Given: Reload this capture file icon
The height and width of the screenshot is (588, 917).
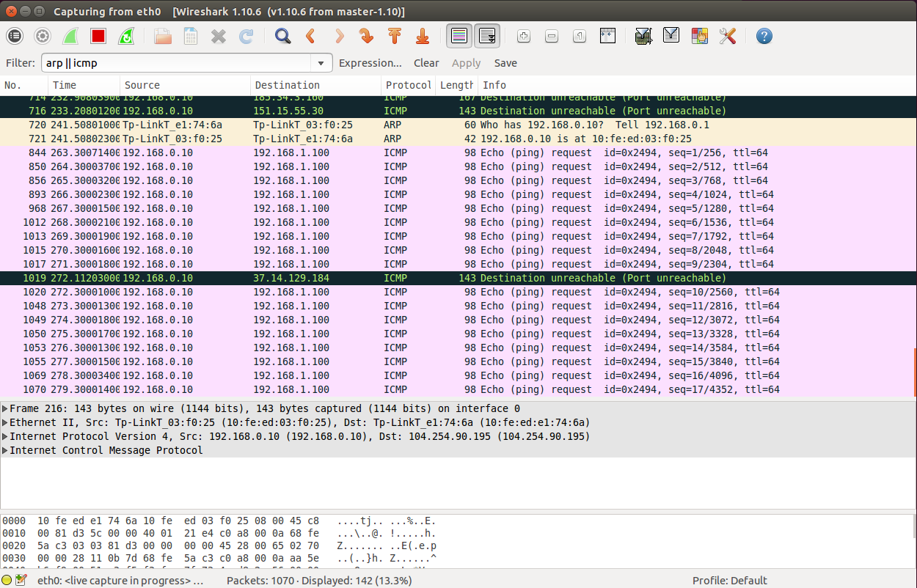Looking at the screenshot, I should 246,36.
